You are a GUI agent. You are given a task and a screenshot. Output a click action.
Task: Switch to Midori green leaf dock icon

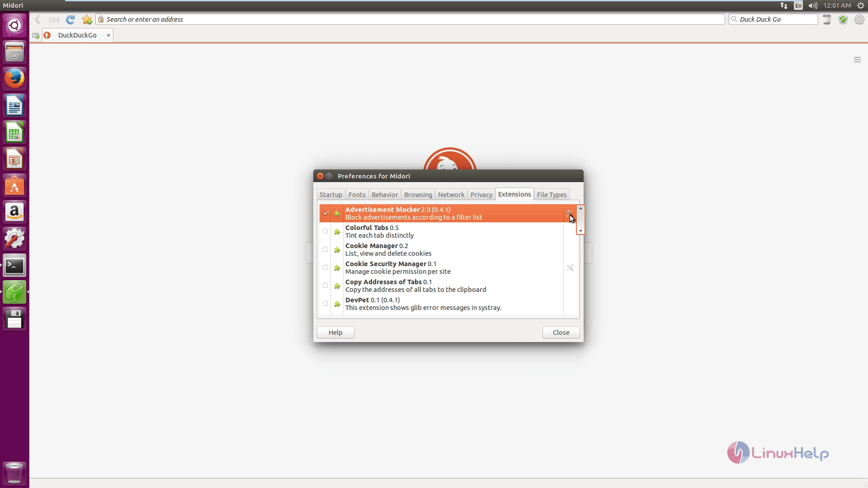(14, 292)
